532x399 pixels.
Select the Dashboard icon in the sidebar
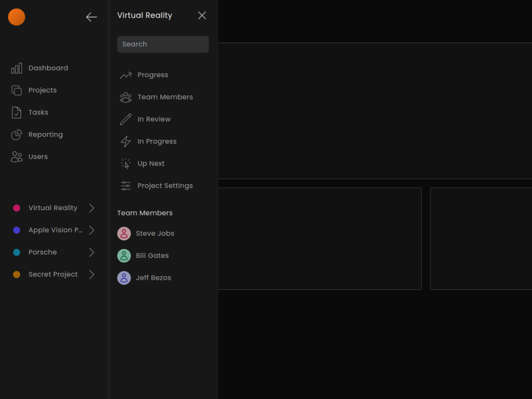click(x=16, y=68)
